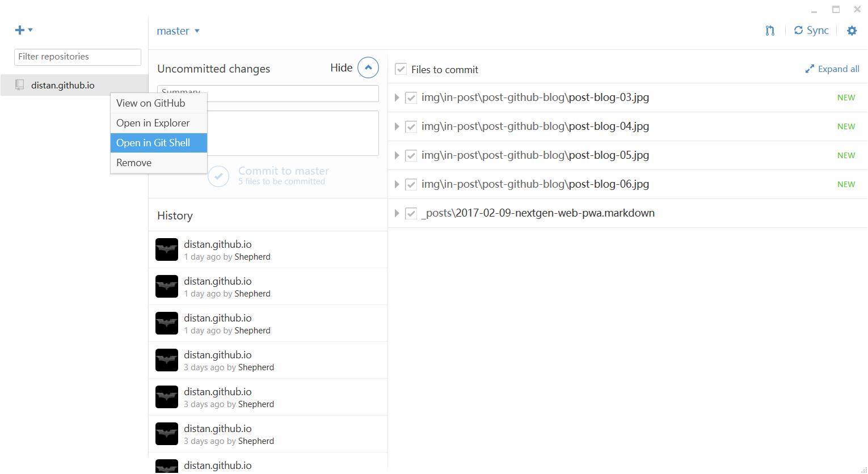Click the Commit to master button
Viewport: 868px width, 474px height.
pos(268,176)
